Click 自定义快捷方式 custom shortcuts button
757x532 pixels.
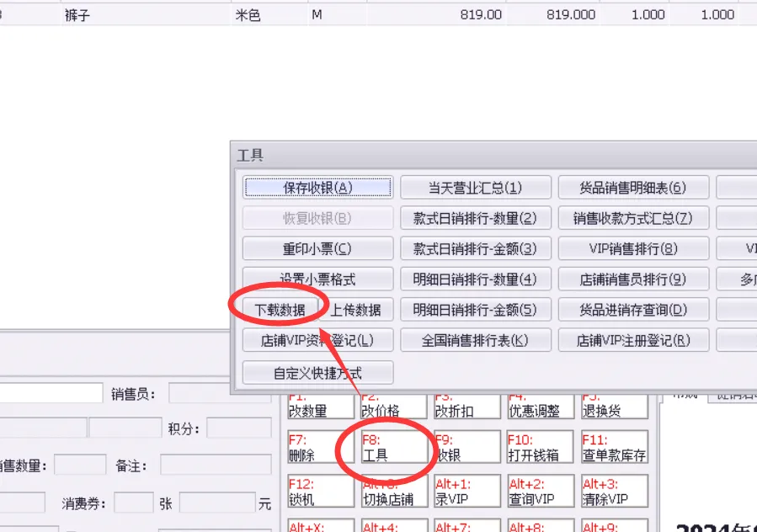tap(317, 372)
